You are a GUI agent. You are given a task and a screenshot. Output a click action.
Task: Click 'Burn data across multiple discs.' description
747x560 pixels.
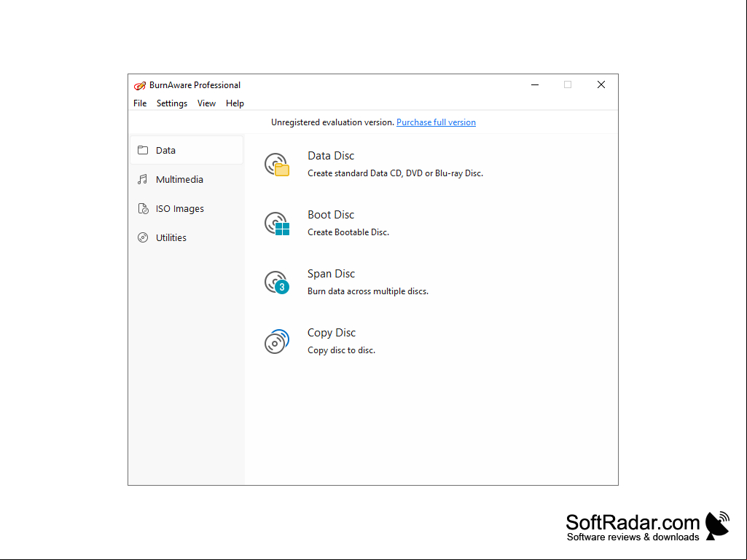368,291
